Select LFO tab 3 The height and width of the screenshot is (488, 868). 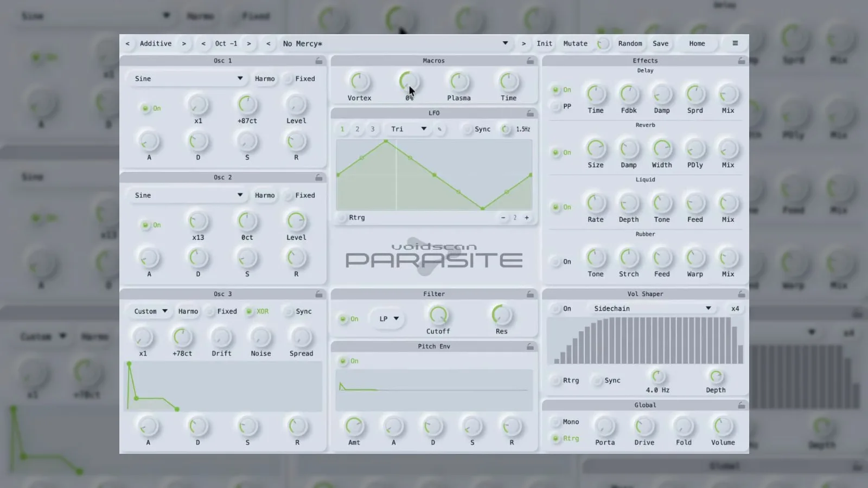click(372, 129)
